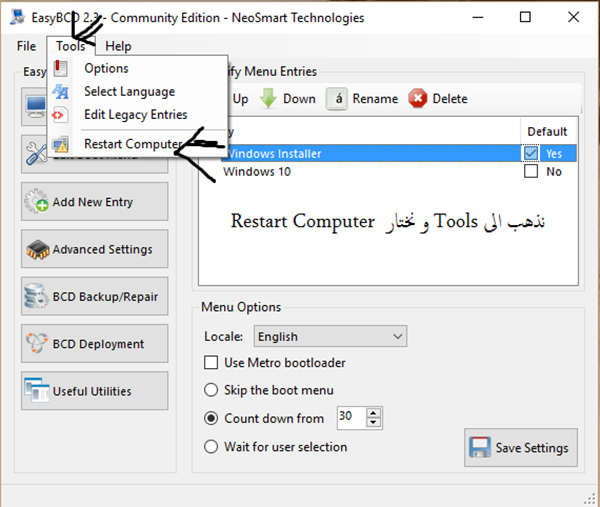The height and width of the screenshot is (507, 600).
Task: Choose Restart Computer from the Tools menu
Action: click(x=132, y=144)
